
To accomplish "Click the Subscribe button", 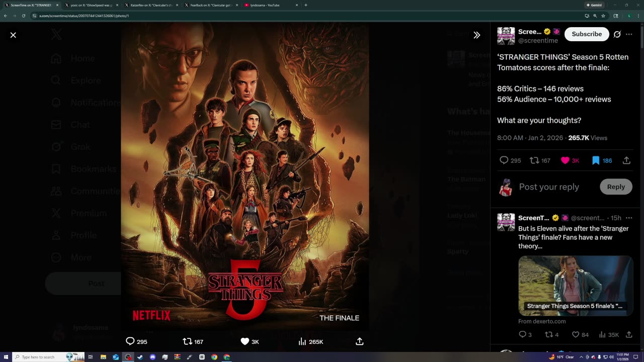I will coord(587,34).
